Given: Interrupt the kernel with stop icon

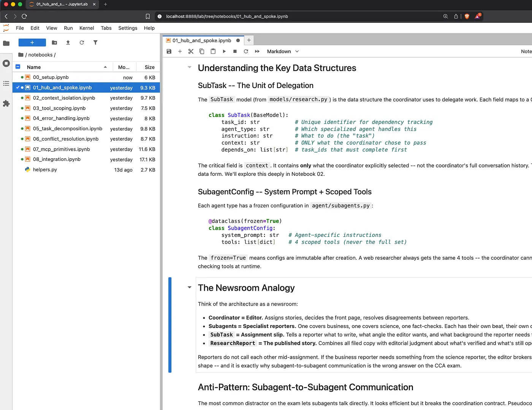Looking at the screenshot, I should pyautogui.click(x=235, y=51).
